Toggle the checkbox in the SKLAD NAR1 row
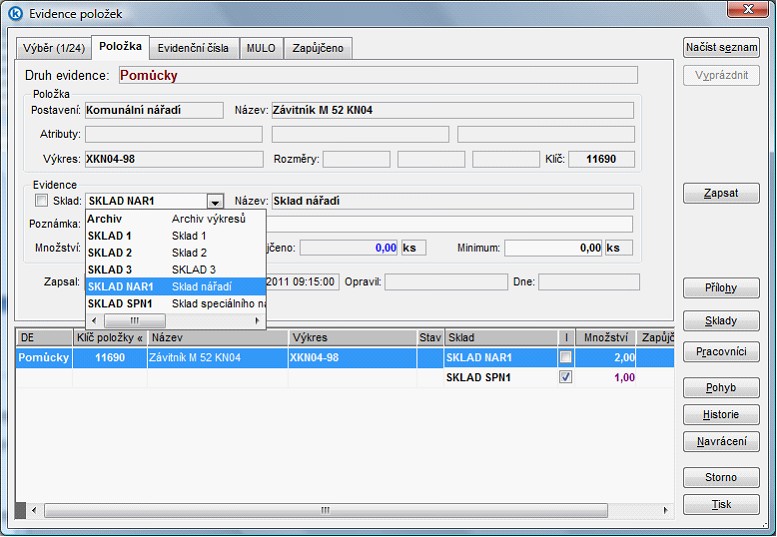777x537 pixels. pyautogui.click(x=565, y=357)
